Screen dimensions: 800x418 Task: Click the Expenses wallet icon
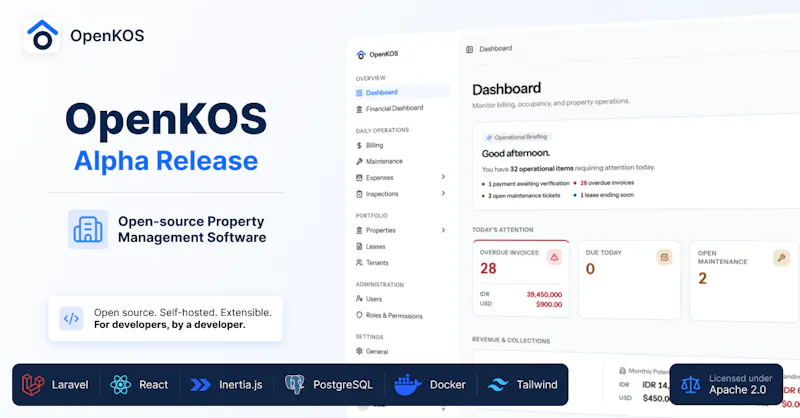click(x=359, y=178)
